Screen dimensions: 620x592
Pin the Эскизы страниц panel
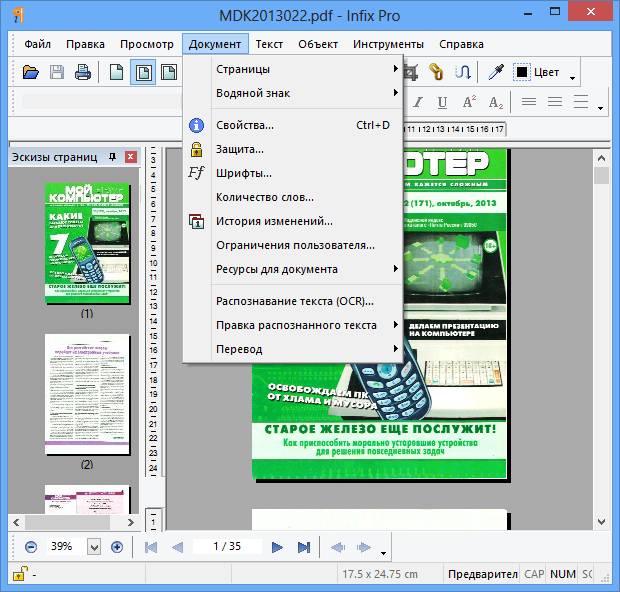112,157
